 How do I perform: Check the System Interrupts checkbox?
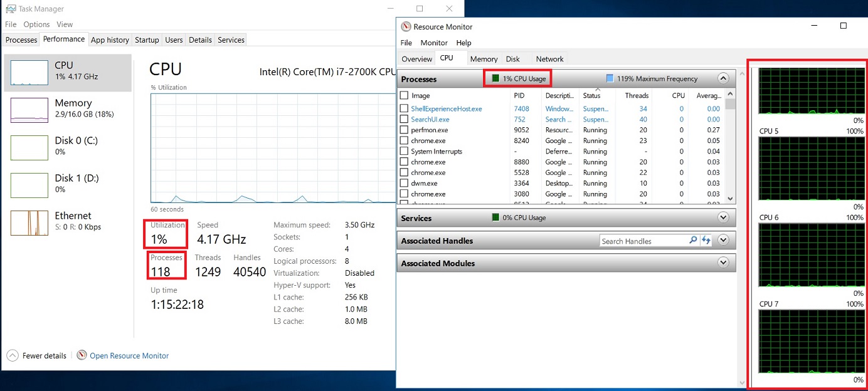click(x=404, y=152)
